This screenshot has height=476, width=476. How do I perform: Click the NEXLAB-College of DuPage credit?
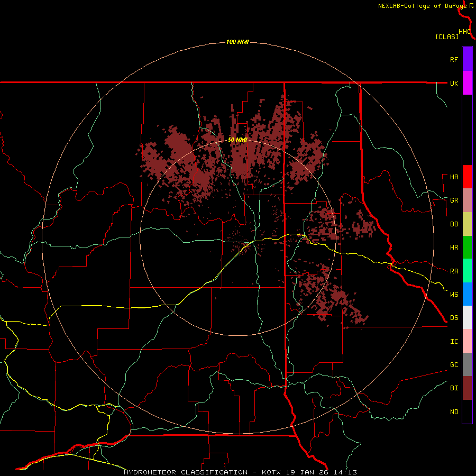pos(422,6)
